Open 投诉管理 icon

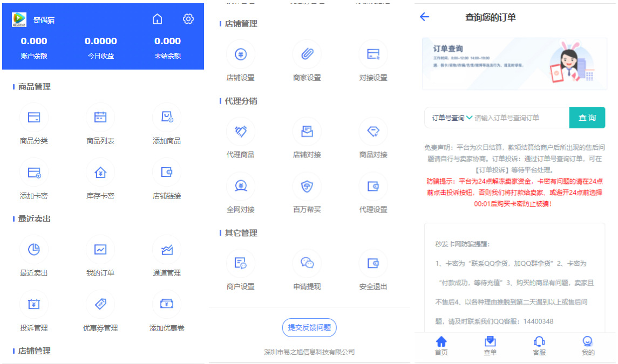(34, 304)
